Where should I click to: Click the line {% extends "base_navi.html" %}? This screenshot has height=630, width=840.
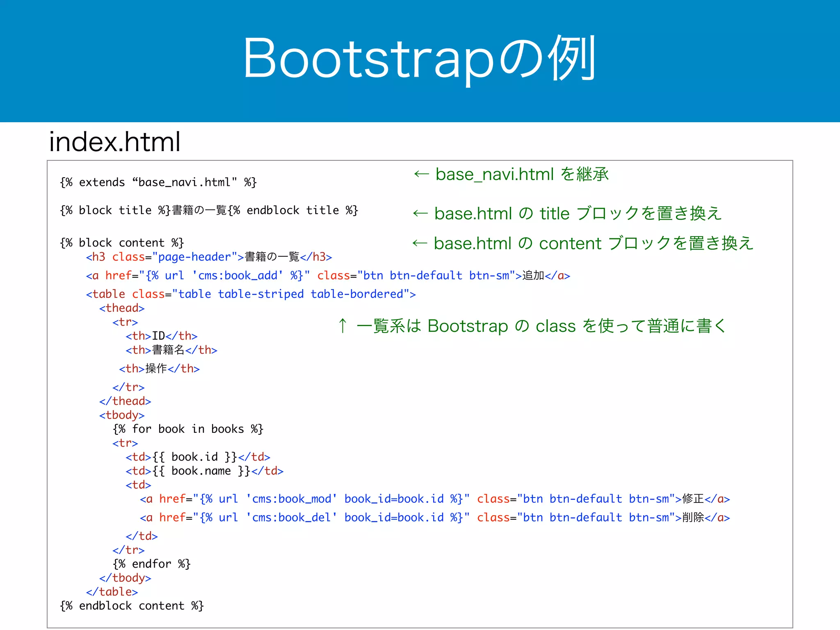(x=158, y=182)
